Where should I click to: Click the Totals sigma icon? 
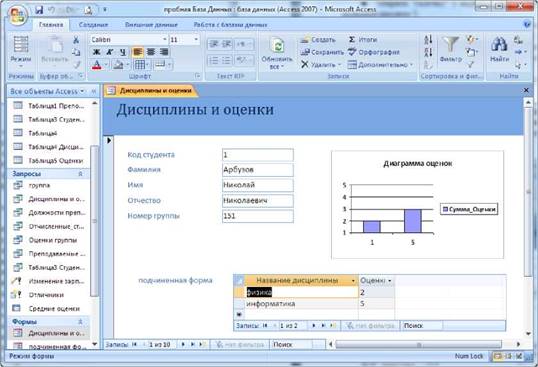click(352, 40)
